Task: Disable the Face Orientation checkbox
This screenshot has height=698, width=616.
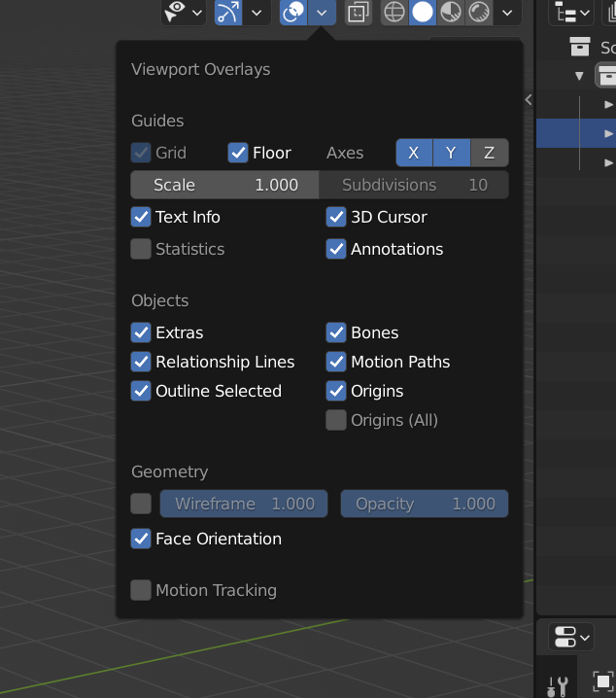Action: [x=141, y=539]
